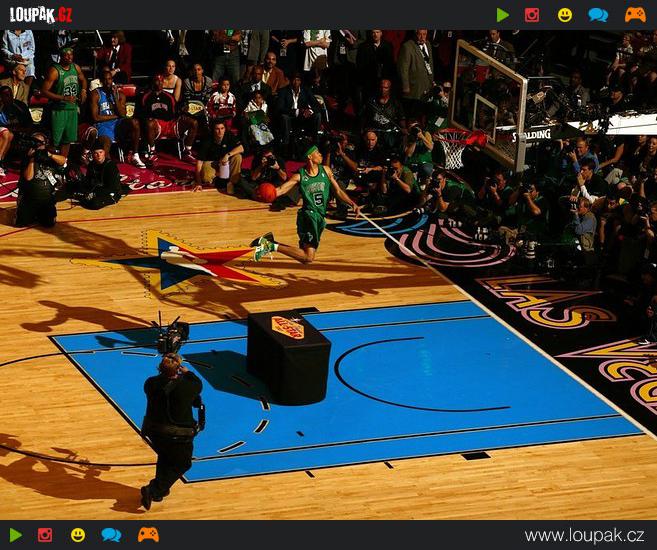Click the green play icon in top bar
This screenshot has height=550, width=657.
[503, 15]
